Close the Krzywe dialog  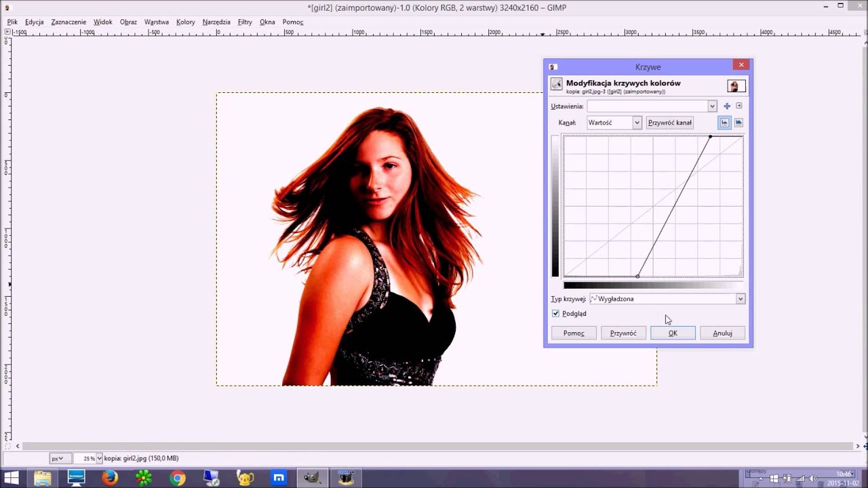[741, 65]
